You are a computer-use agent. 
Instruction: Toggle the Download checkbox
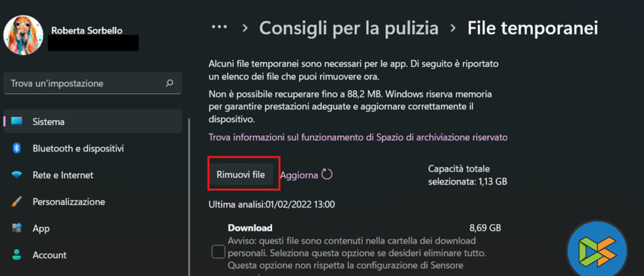click(218, 252)
